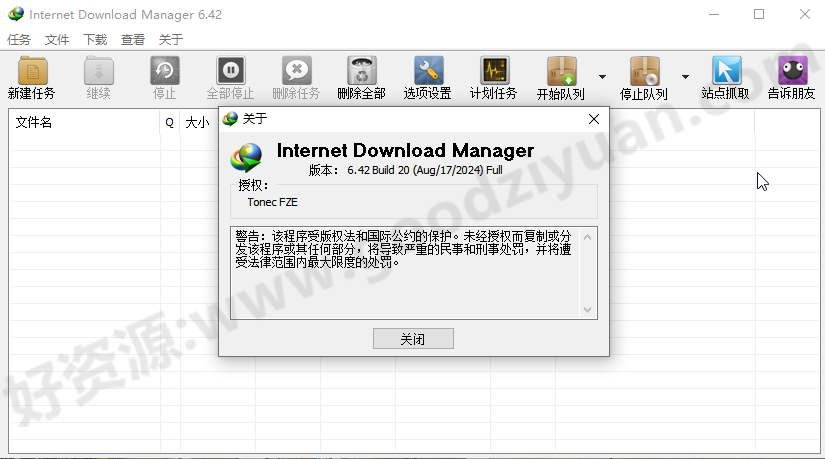
Task: Close the 关于 dialog with X
Action: click(594, 119)
